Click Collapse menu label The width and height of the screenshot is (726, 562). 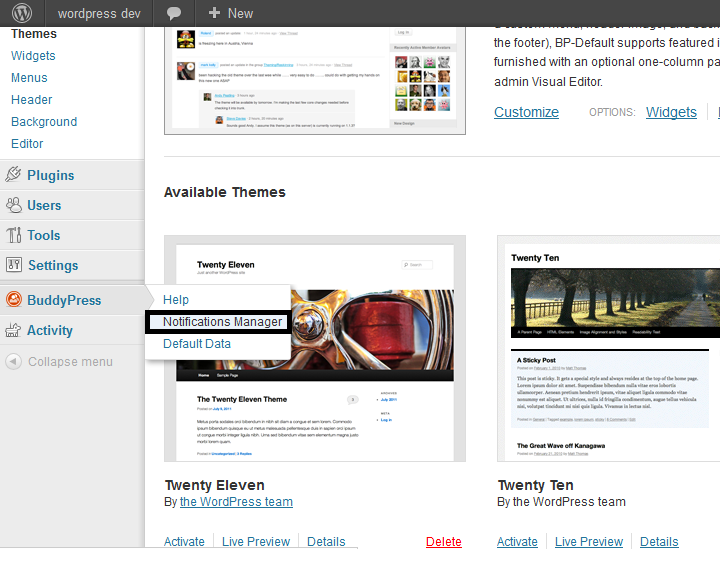70,362
